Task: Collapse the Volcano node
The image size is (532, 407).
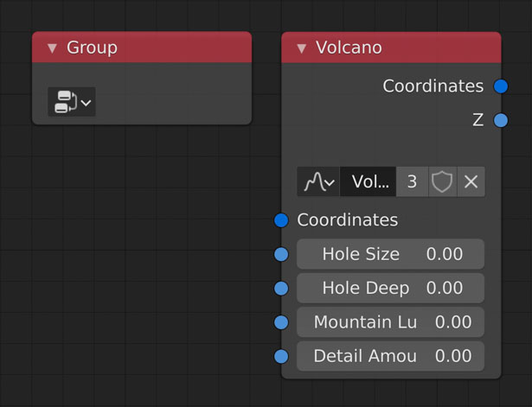Action: [x=301, y=48]
